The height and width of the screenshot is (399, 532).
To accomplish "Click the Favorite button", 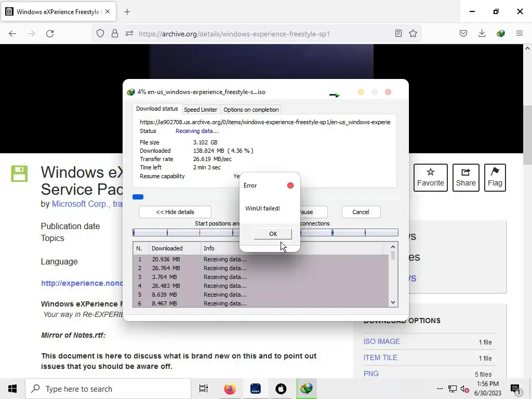I will (431, 178).
